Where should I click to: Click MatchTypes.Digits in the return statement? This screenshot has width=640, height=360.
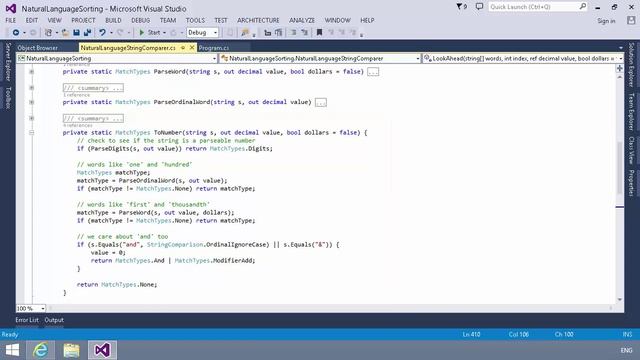click(241, 149)
